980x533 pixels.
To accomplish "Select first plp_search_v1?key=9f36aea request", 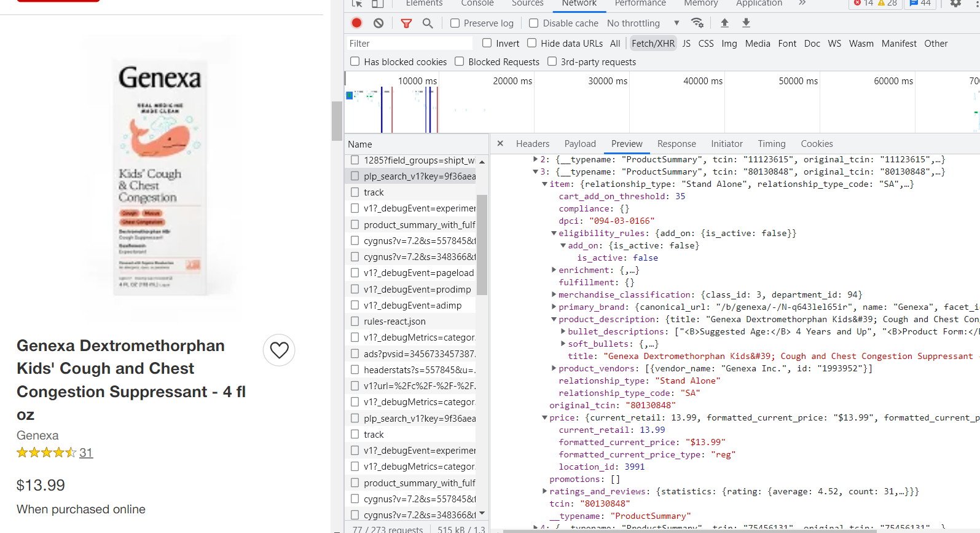I will 420,176.
